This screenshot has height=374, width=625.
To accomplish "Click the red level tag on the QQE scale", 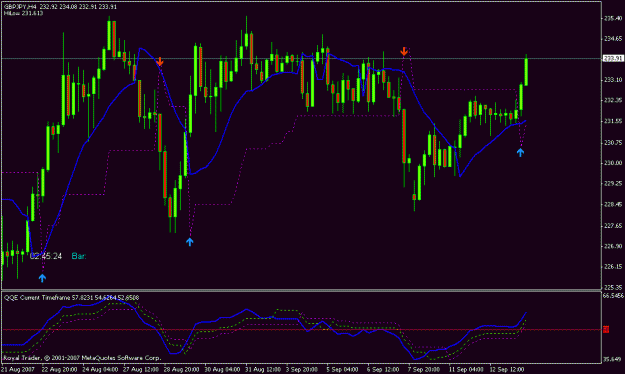I will pos(606,329).
